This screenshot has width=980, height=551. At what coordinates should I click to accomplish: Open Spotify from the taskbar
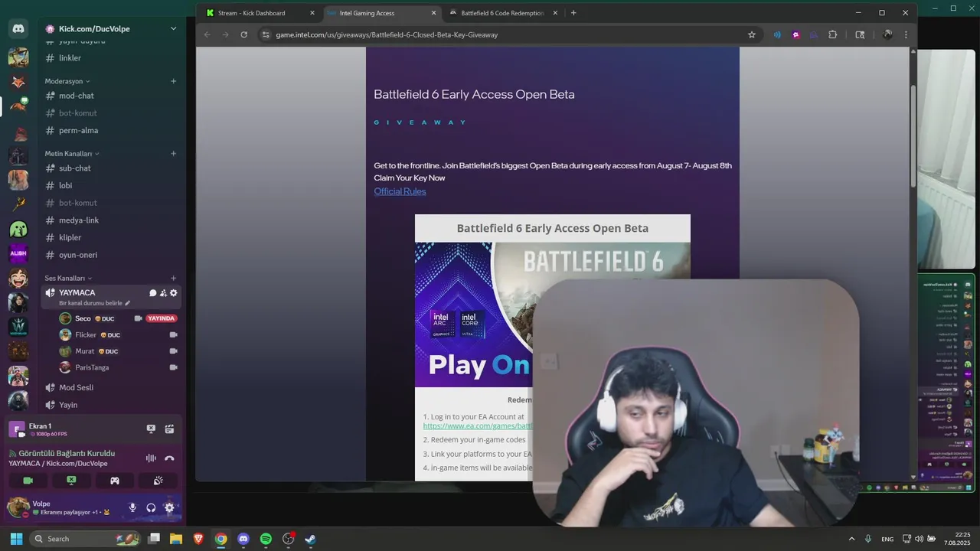pyautogui.click(x=266, y=539)
